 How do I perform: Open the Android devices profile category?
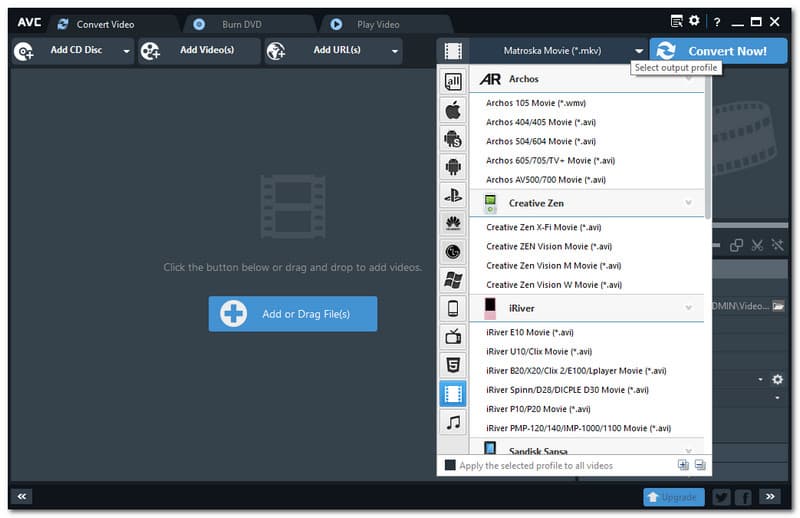453,167
